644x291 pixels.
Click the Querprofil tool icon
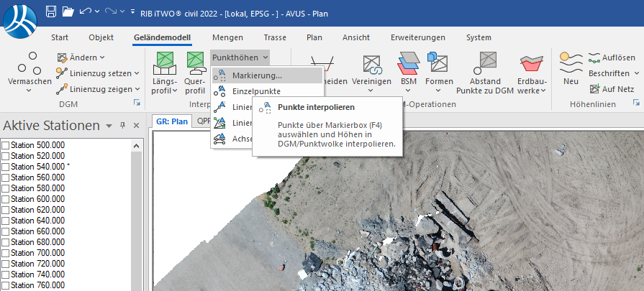coord(195,63)
